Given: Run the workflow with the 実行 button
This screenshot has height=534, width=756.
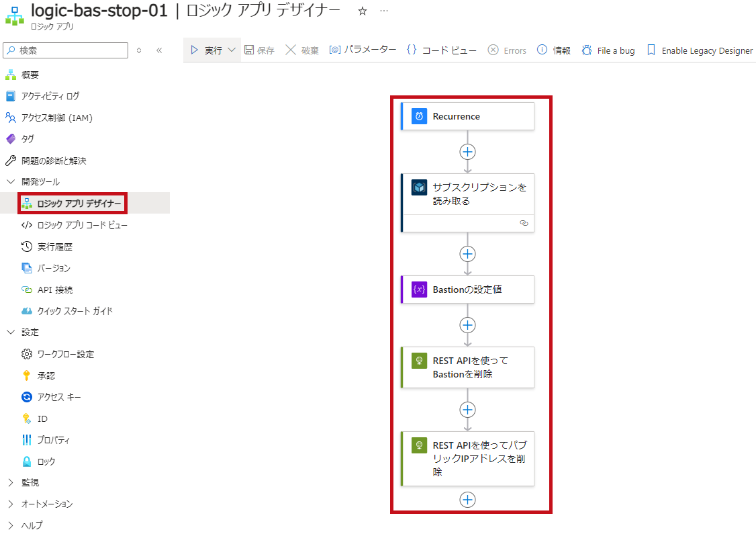Looking at the screenshot, I should 206,50.
